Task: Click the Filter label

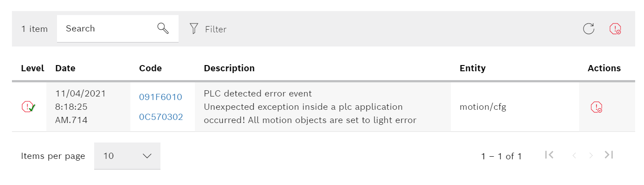Action: pos(216,29)
